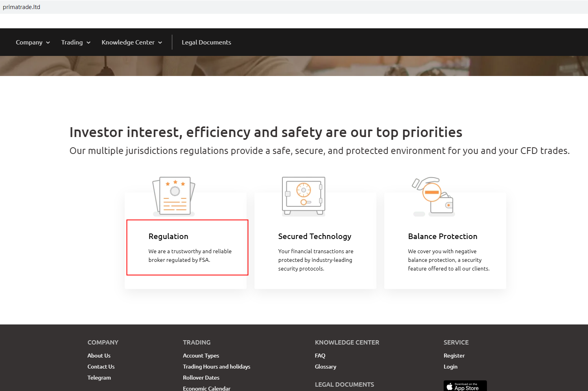Open Trading Hours and holidays link
588x391 pixels.
(217, 367)
